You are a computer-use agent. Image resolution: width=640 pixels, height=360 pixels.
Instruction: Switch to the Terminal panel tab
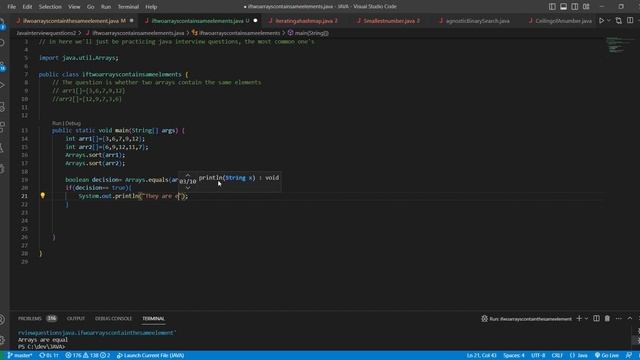pyautogui.click(x=153, y=318)
